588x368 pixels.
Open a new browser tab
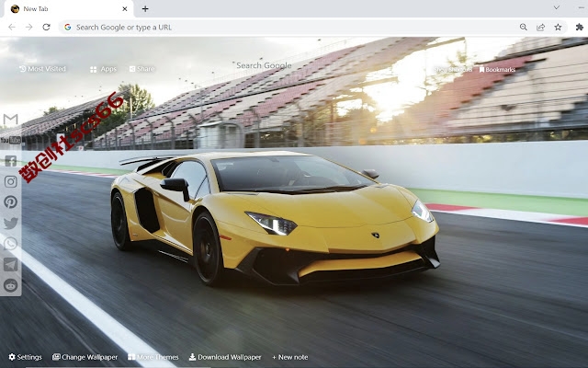click(145, 8)
